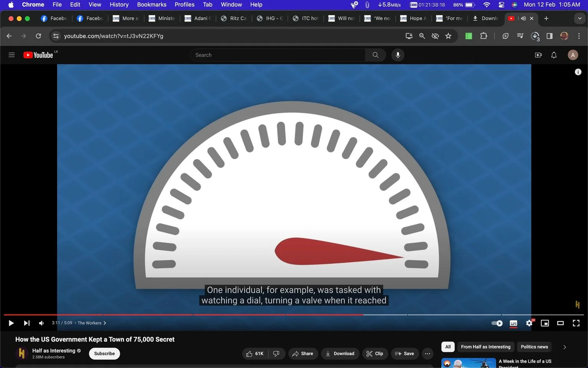Open the Create video button
Image resolution: width=588 pixels, height=368 pixels.
click(538, 55)
